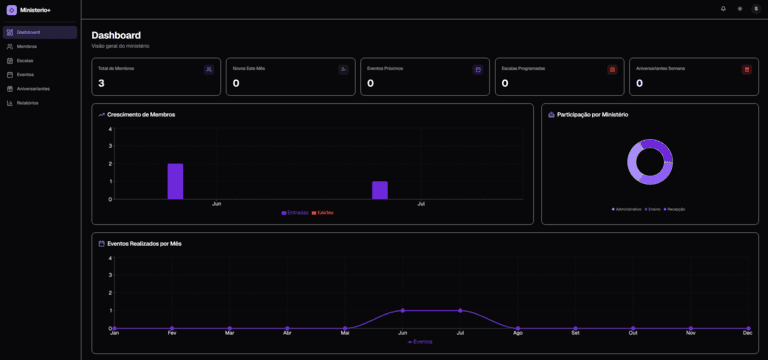
Task: Click the Jun bar in growth chart
Action: pos(175,182)
